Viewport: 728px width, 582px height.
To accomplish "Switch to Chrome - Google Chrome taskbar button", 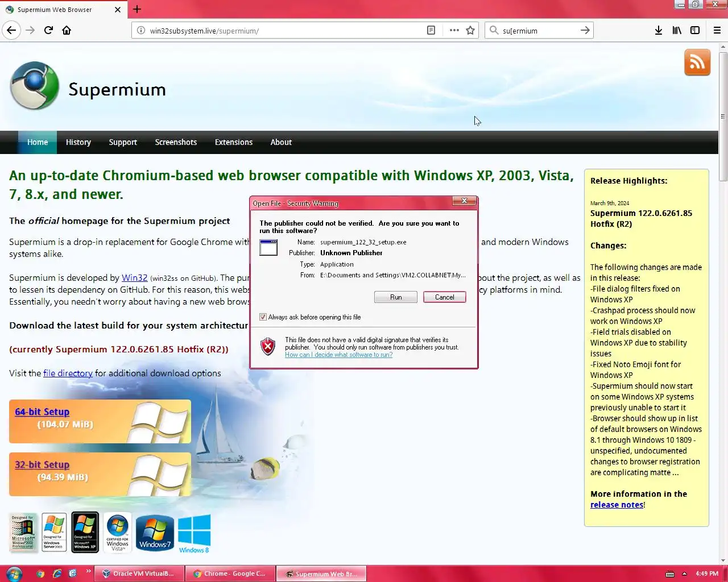I will pyautogui.click(x=230, y=573).
